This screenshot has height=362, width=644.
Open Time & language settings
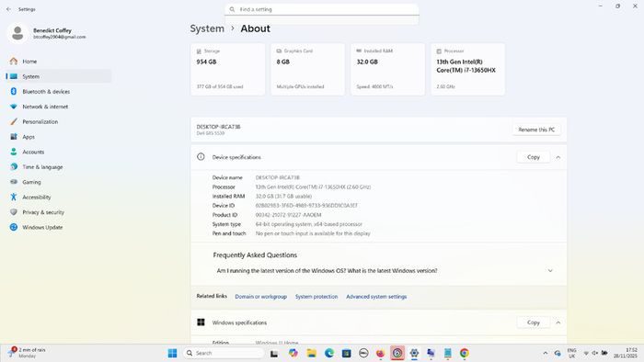[58, 167]
